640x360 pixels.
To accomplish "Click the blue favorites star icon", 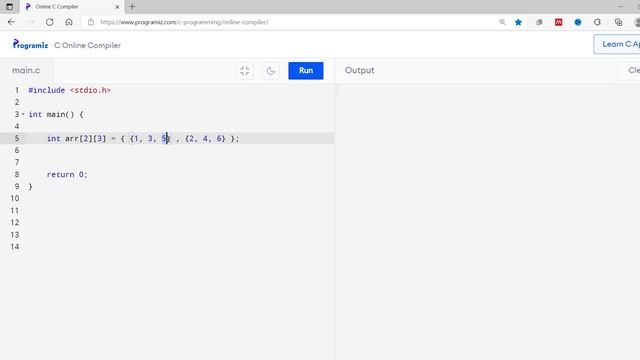I will point(518,22).
